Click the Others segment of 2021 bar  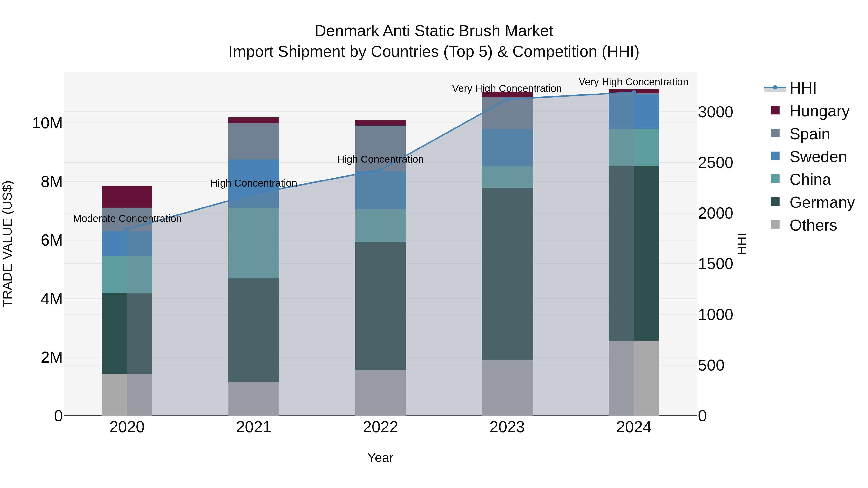pyautogui.click(x=254, y=399)
